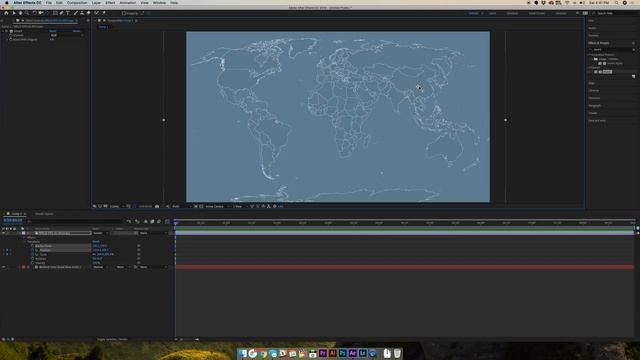
Task: Open Lightroom from the dock
Action: click(x=362, y=353)
